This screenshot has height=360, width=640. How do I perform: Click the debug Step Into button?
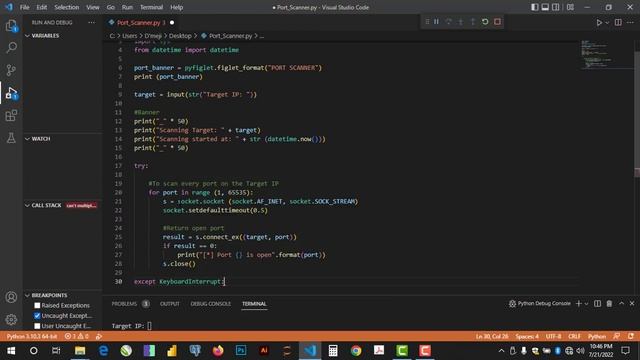click(x=461, y=22)
